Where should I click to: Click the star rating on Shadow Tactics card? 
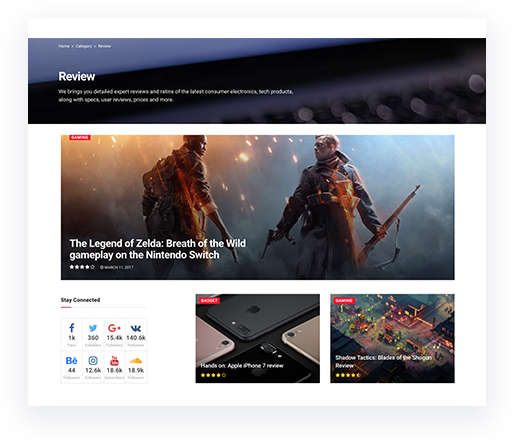[348, 375]
